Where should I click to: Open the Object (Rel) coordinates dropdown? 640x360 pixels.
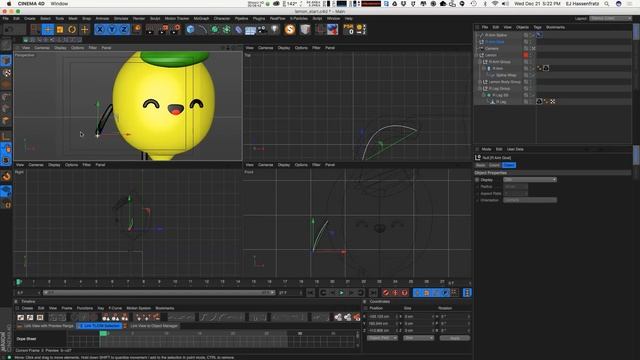[382, 338]
